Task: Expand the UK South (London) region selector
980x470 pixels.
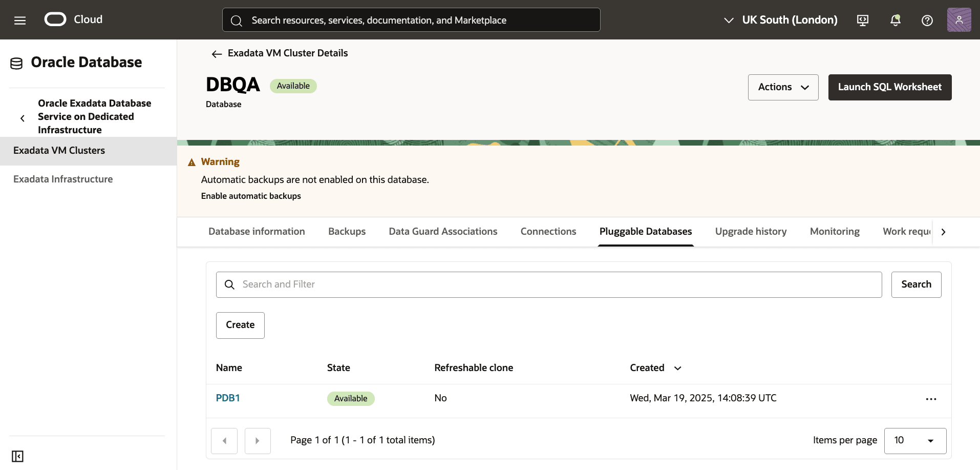Action: [781, 20]
